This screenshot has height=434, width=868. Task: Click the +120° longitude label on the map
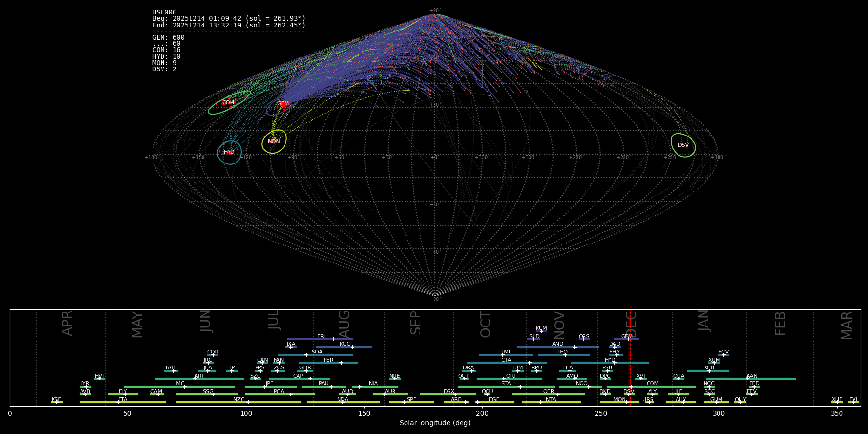click(245, 158)
